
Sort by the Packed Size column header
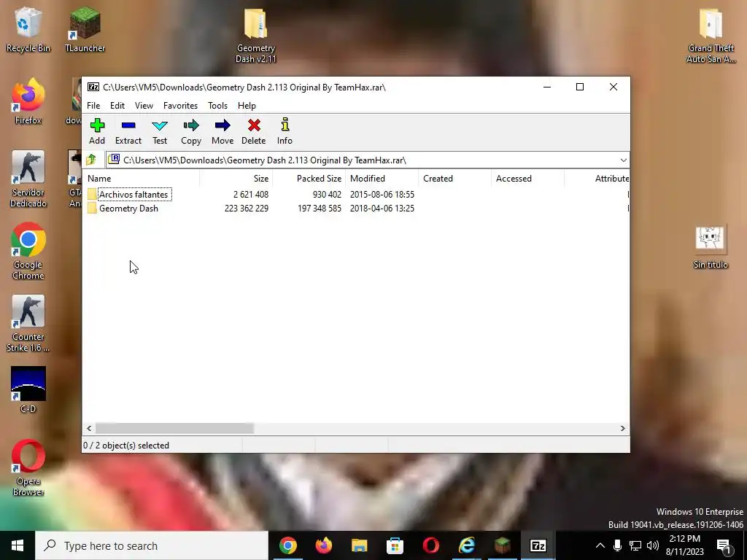tap(309, 179)
